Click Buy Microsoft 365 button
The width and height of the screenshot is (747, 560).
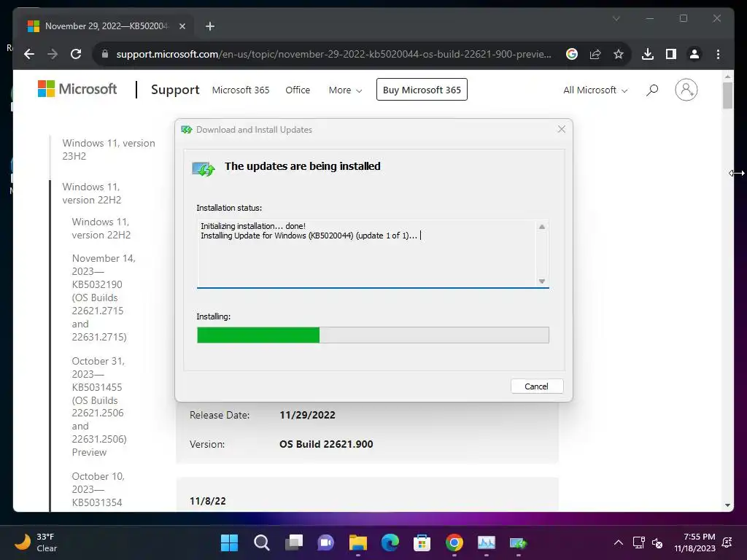[x=422, y=90]
